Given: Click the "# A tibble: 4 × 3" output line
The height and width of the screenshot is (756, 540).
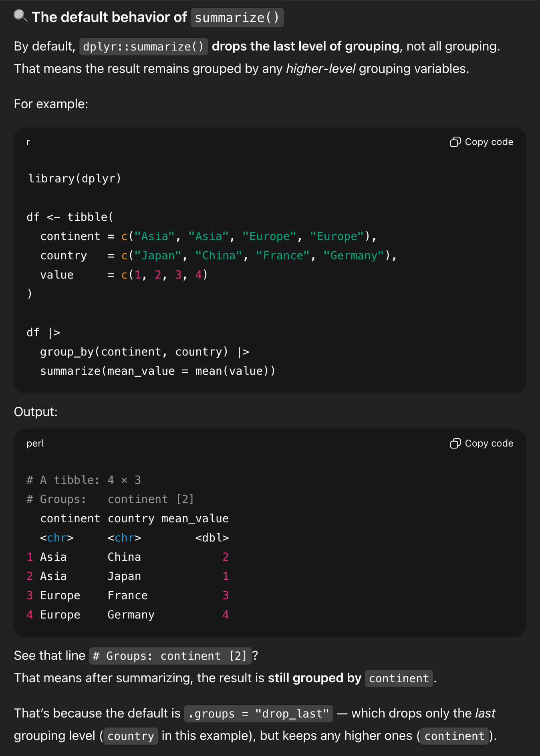Looking at the screenshot, I should 84,480.
